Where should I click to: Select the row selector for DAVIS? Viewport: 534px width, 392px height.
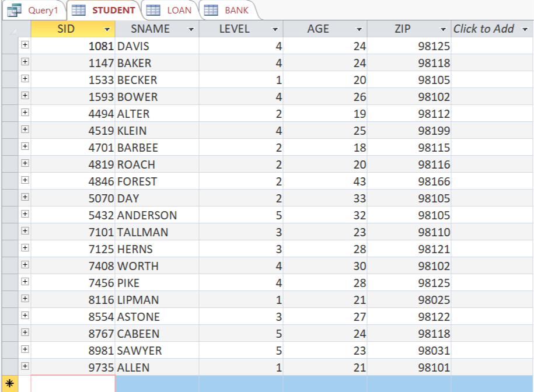coord(10,45)
